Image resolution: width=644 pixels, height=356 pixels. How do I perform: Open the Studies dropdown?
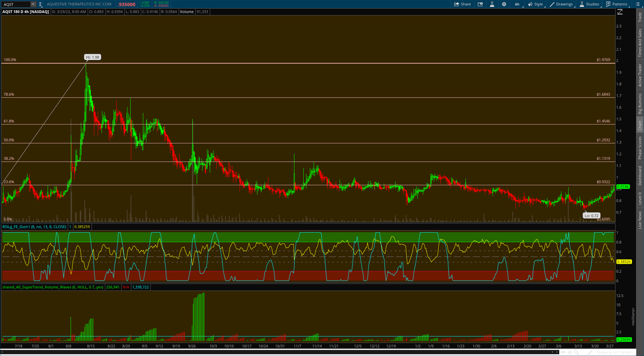(589, 4)
